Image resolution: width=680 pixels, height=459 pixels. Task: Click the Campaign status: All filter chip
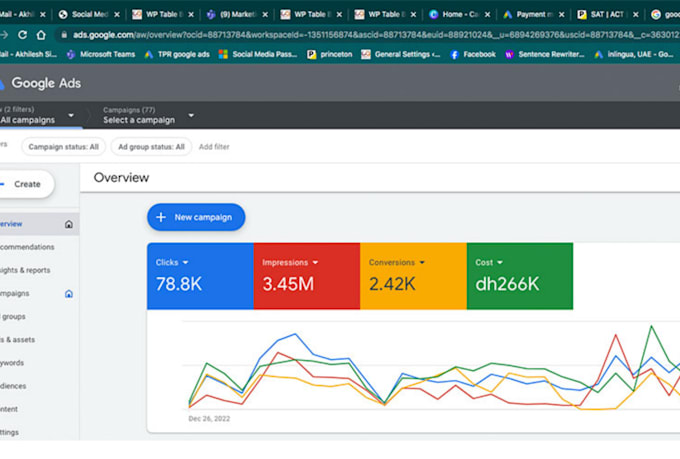click(x=63, y=147)
